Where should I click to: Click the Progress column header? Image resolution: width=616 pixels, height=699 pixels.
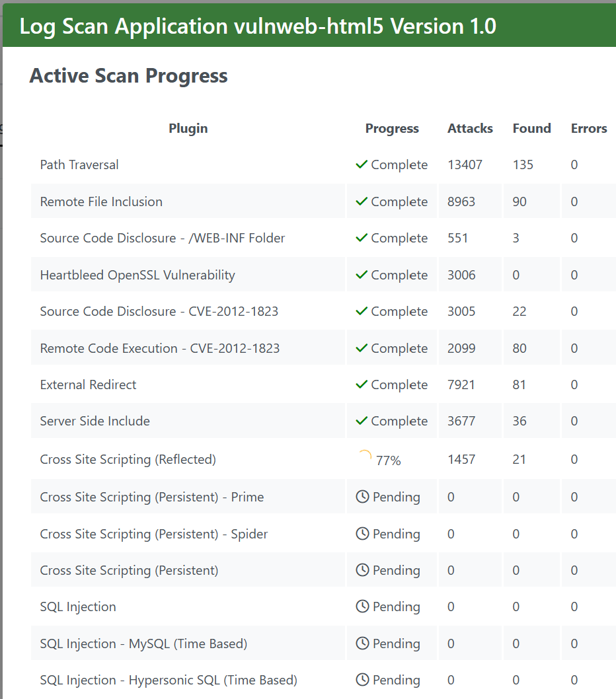pos(392,128)
